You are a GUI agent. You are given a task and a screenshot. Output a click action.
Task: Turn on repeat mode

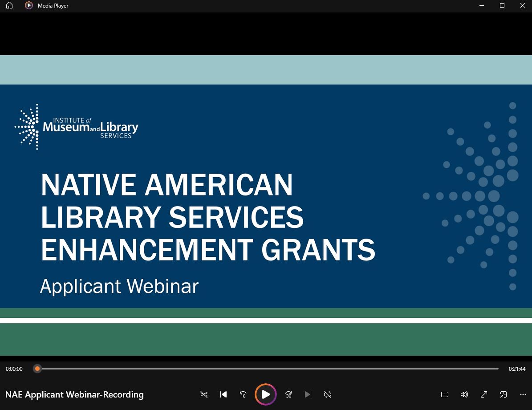(x=328, y=394)
